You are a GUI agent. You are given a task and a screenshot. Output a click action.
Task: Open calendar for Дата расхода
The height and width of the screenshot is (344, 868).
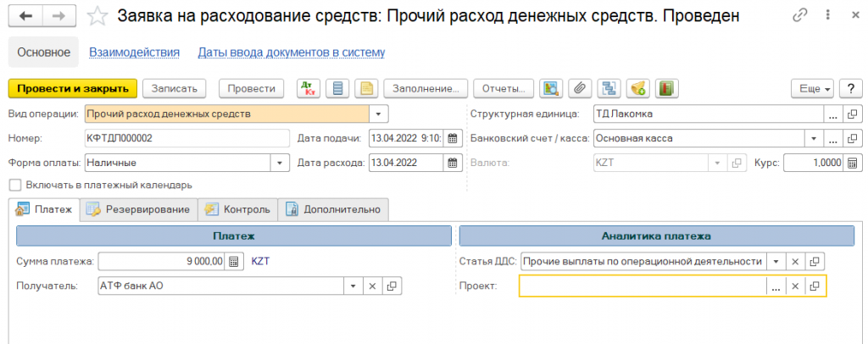click(453, 163)
